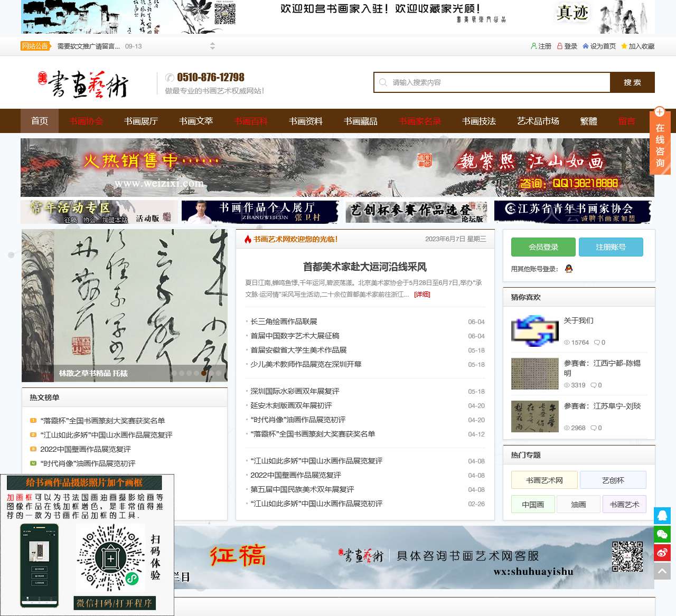Click the 征稿 bottom banner

pos(414,557)
